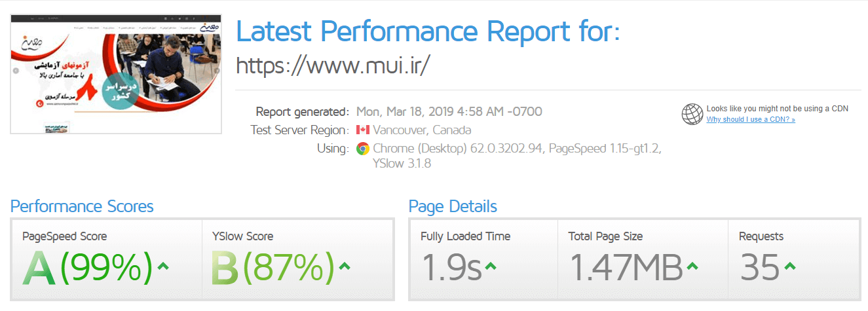Click the arrow next to 1.47MB size

[x=692, y=266]
